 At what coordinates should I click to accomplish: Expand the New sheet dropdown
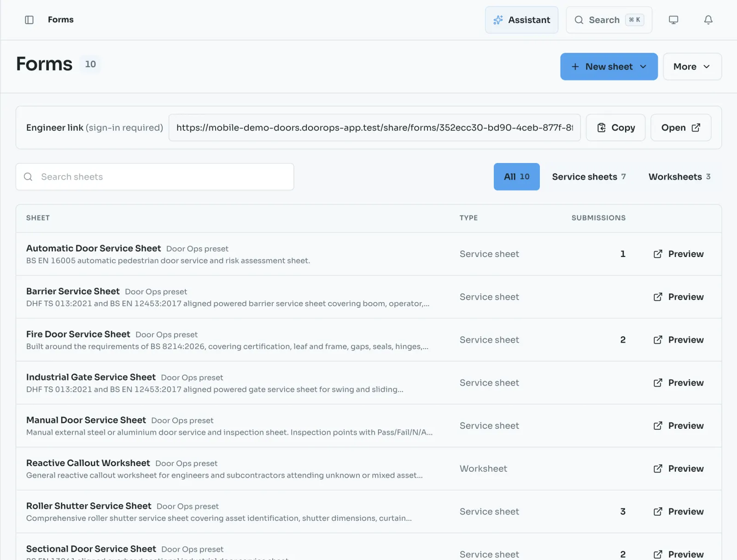pos(609,67)
